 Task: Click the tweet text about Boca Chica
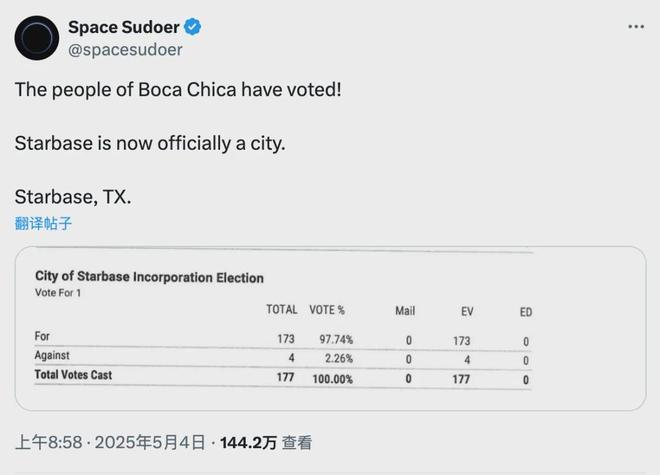[x=178, y=90]
